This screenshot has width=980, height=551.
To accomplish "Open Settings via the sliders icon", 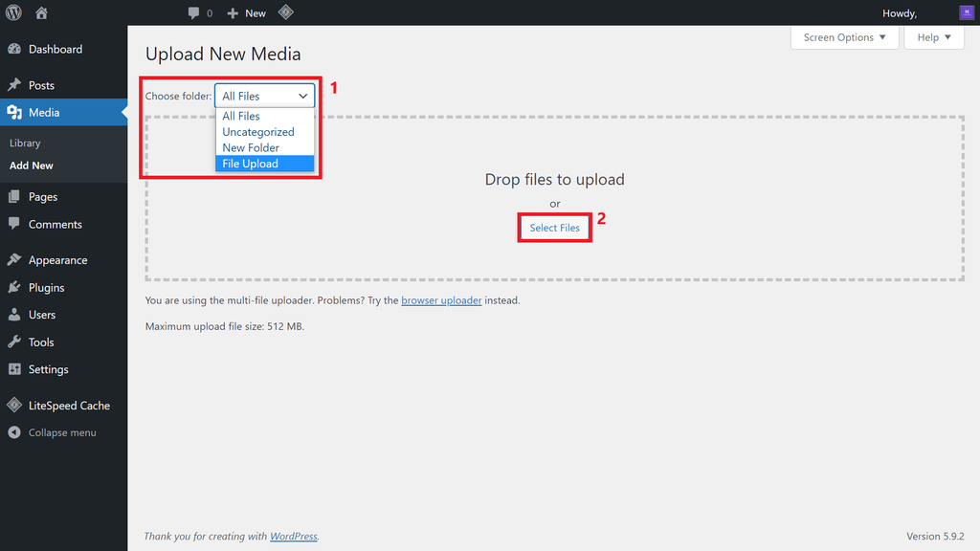I will tap(14, 369).
